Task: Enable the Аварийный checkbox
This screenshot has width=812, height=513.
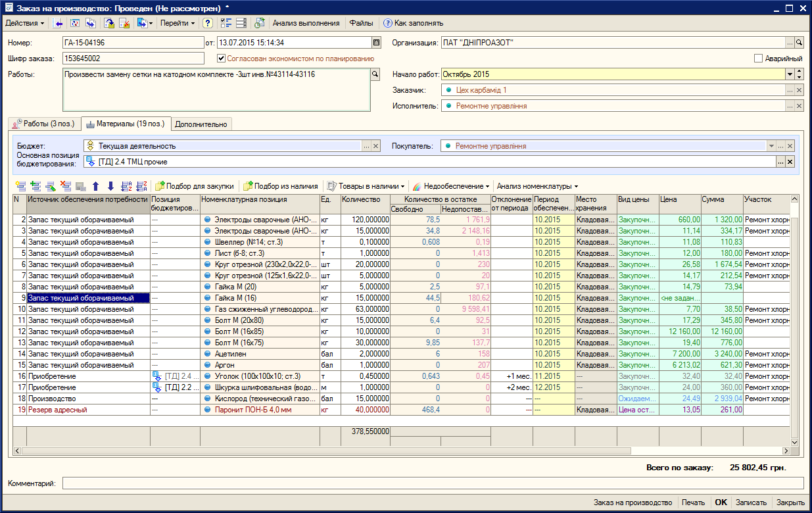Action: coord(758,59)
